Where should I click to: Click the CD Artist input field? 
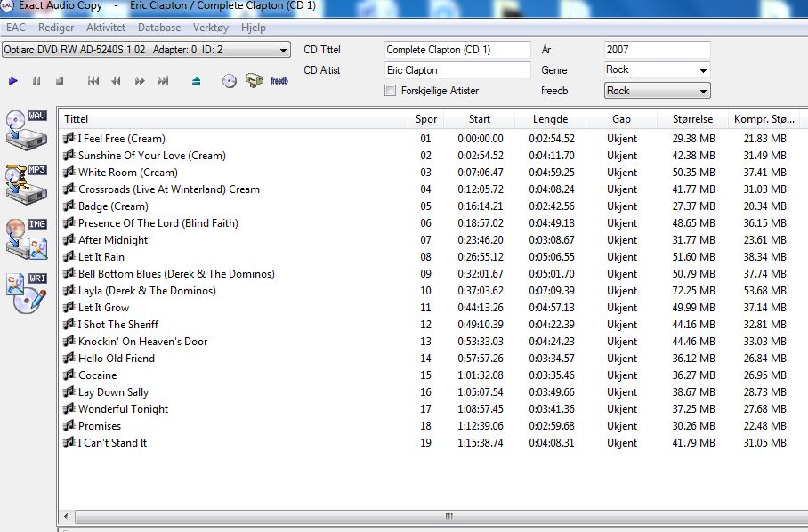point(457,70)
